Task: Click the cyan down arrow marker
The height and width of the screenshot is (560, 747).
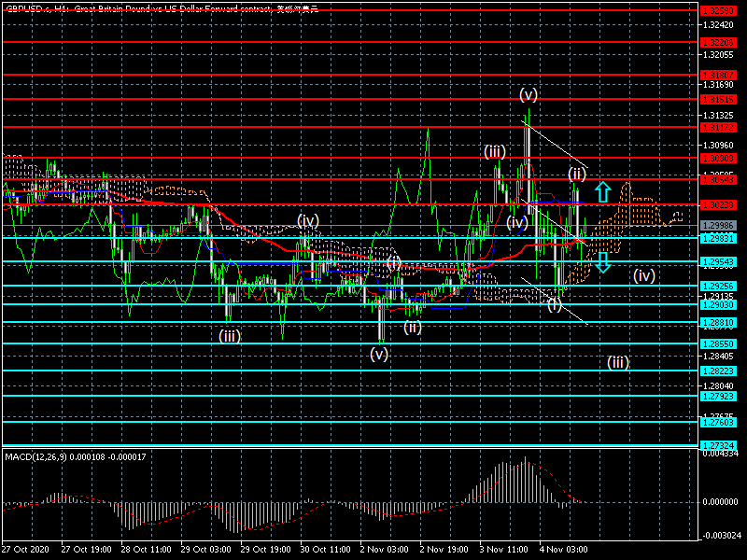Action: coord(603,262)
